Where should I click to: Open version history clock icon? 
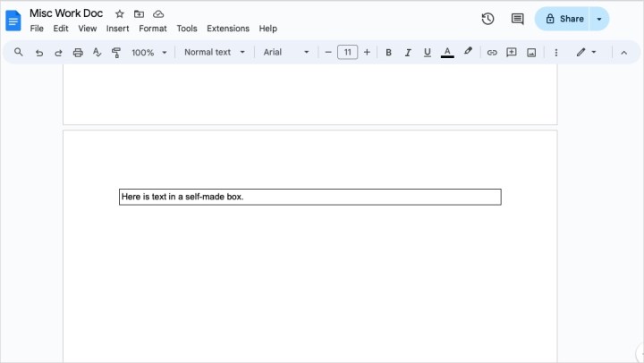tap(487, 19)
